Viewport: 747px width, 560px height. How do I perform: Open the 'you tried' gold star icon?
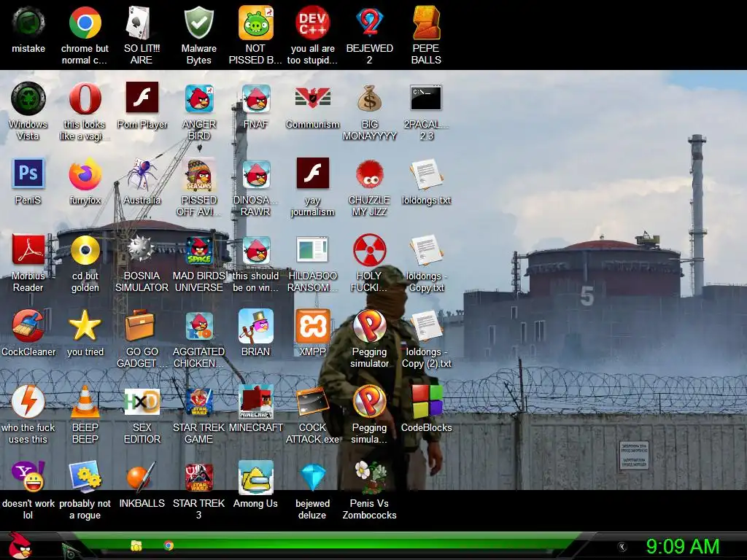85,326
